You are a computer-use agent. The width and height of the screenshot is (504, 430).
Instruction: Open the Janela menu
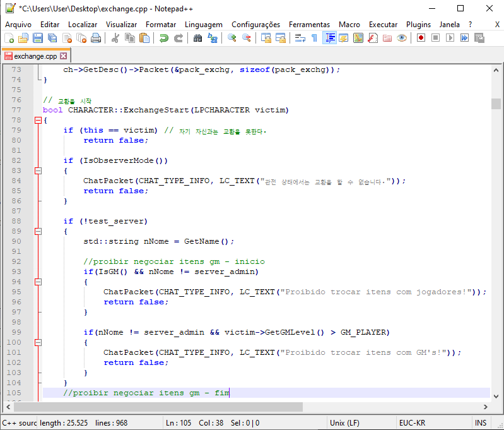pos(450,25)
